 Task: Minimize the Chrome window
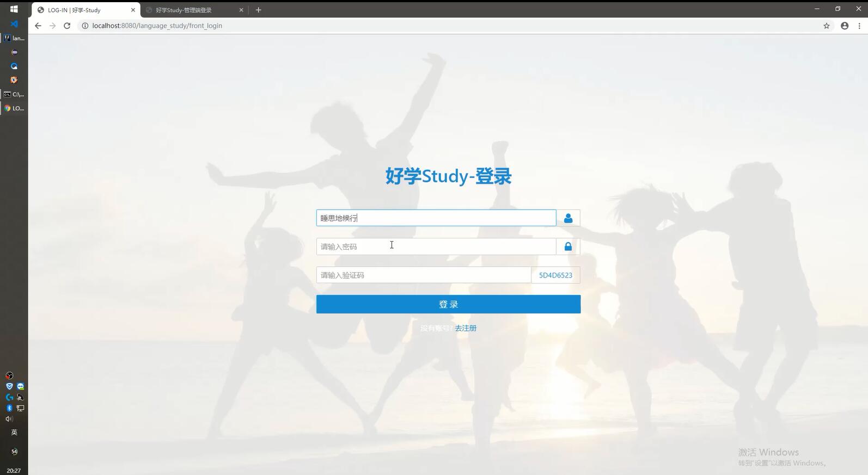pos(817,9)
